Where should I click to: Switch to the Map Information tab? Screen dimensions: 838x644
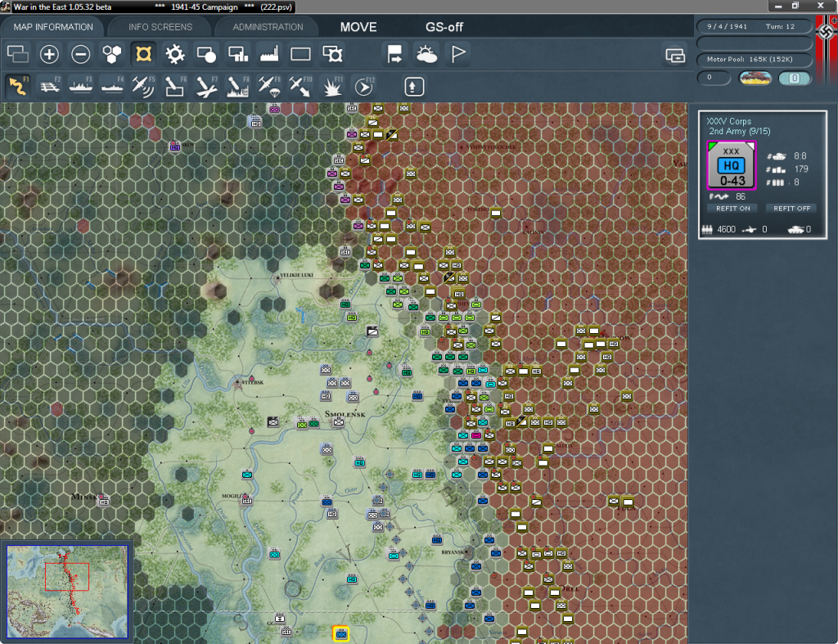point(53,27)
